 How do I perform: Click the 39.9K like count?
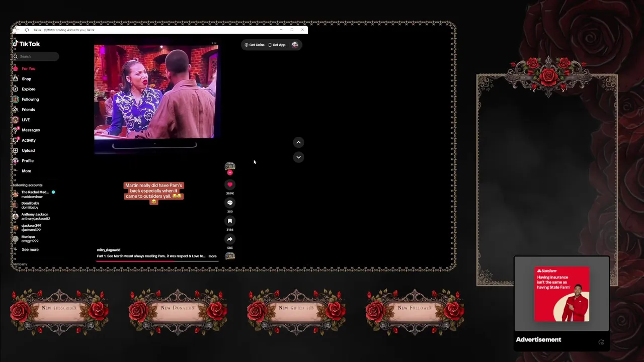tap(230, 193)
